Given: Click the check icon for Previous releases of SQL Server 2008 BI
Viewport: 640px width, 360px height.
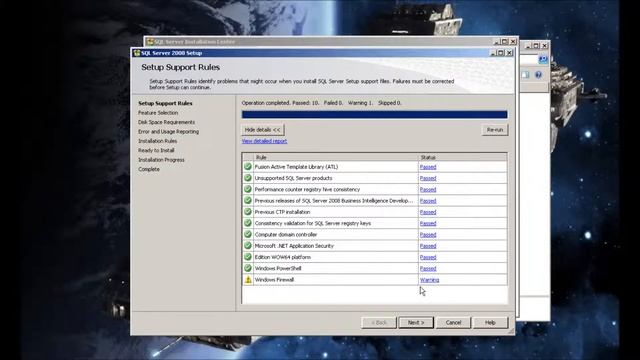Looking at the screenshot, I should [248, 200].
